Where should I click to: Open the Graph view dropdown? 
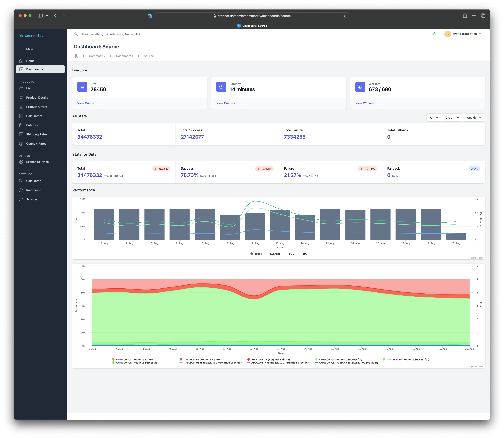point(452,118)
